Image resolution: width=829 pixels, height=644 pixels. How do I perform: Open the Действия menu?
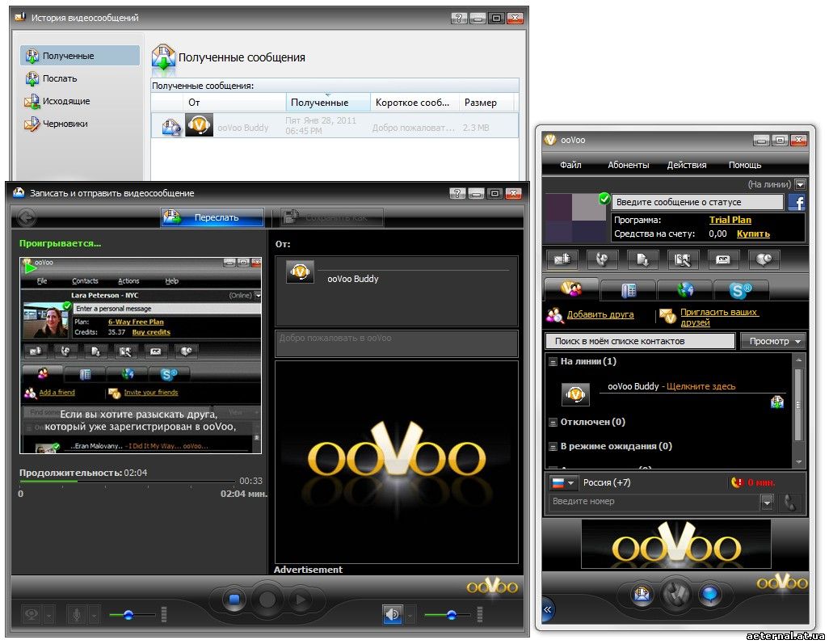(x=686, y=165)
